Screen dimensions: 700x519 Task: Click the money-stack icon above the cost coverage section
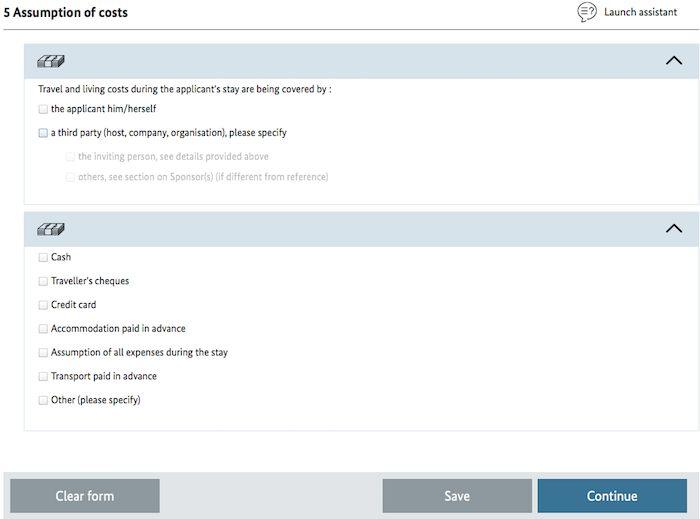click(x=51, y=61)
